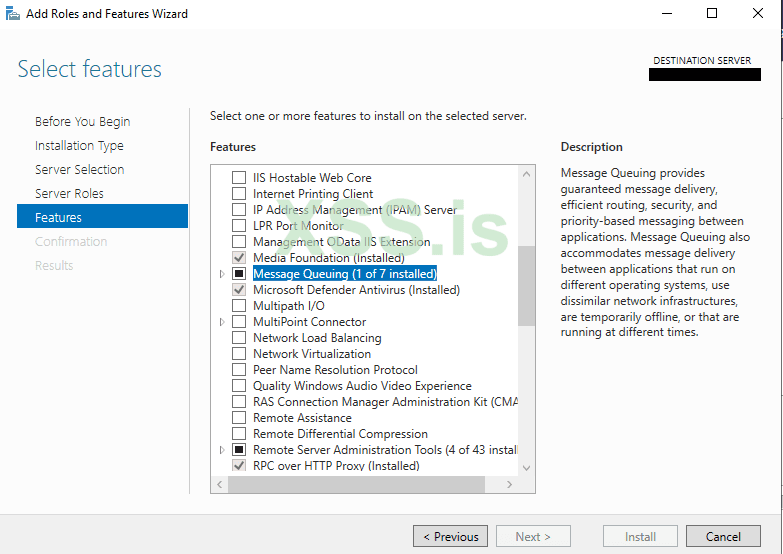The width and height of the screenshot is (783, 554).
Task: Maximize the wizard window
Action: click(712, 13)
